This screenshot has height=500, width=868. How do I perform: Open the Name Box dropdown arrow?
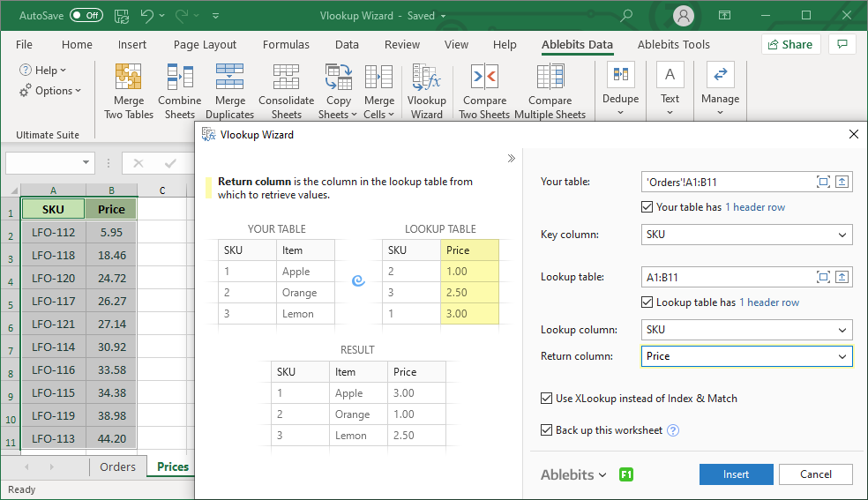click(86, 162)
